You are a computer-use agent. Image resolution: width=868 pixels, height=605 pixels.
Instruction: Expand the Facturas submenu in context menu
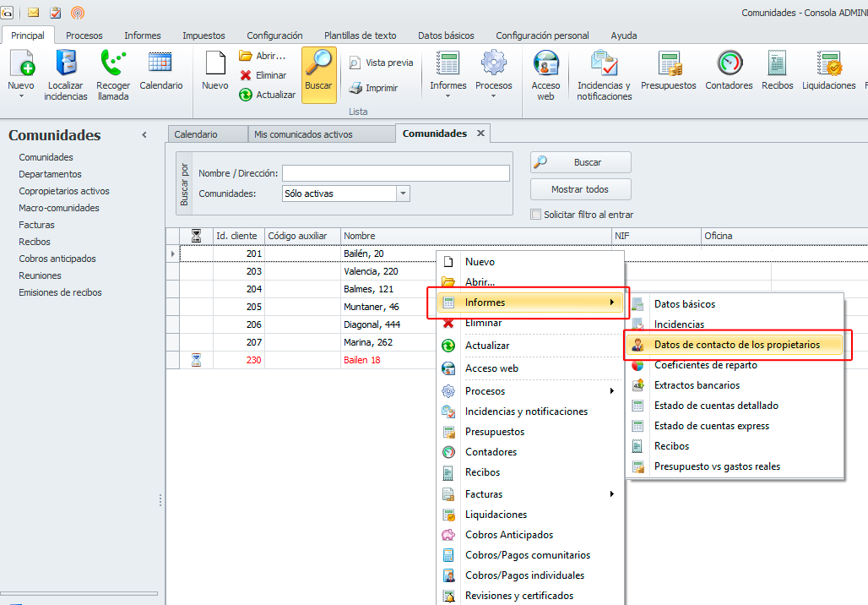click(611, 494)
